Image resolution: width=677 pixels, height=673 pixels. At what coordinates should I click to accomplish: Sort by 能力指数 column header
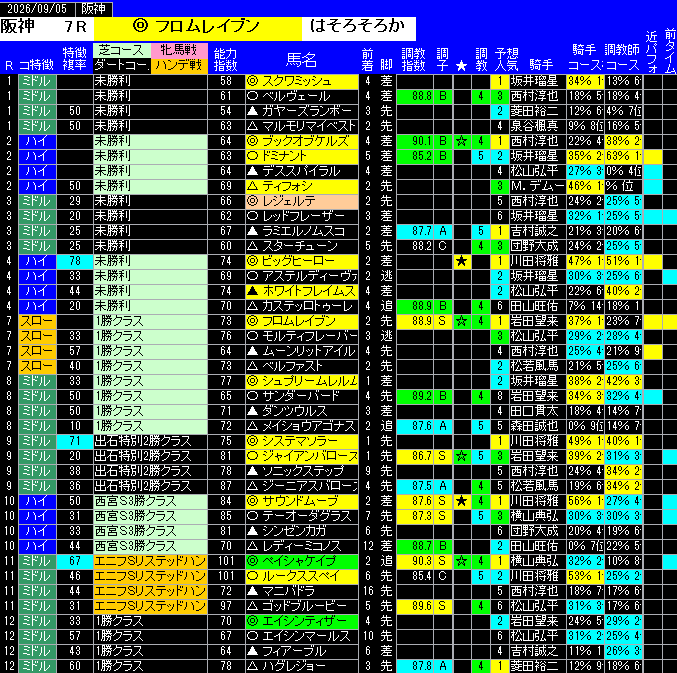click(226, 59)
